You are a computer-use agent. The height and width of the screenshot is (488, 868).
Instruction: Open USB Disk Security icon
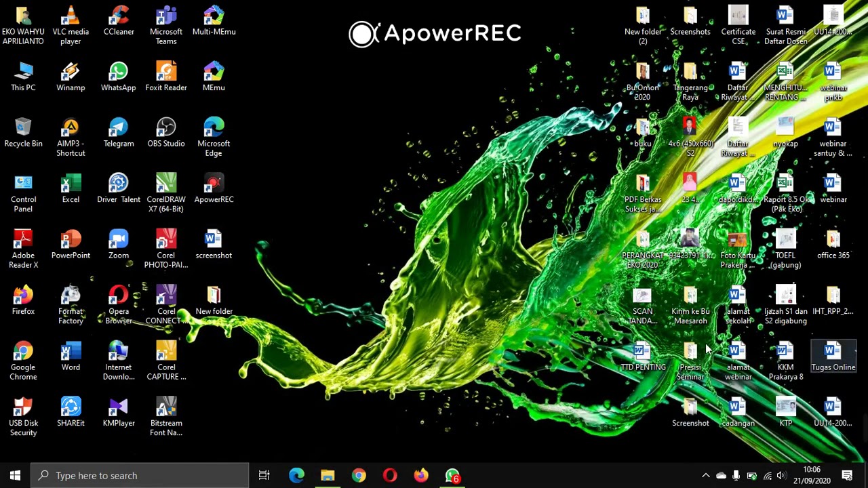[x=23, y=417]
